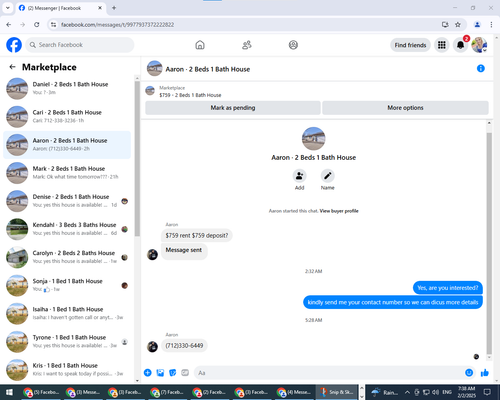The width and height of the screenshot is (500, 400).
Task: Click the message input Aa field
Action: pyautogui.click(x=328, y=373)
